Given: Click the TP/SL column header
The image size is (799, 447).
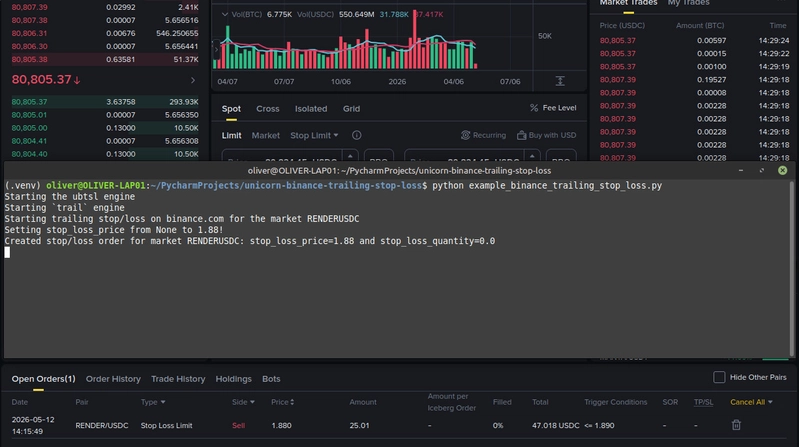Looking at the screenshot, I should pyautogui.click(x=703, y=402).
